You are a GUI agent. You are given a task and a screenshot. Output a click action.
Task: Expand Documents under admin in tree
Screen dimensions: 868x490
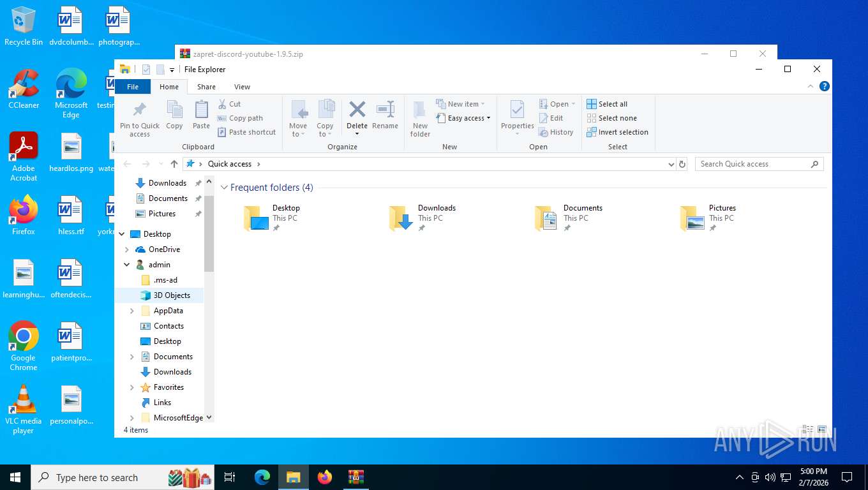pyautogui.click(x=132, y=357)
